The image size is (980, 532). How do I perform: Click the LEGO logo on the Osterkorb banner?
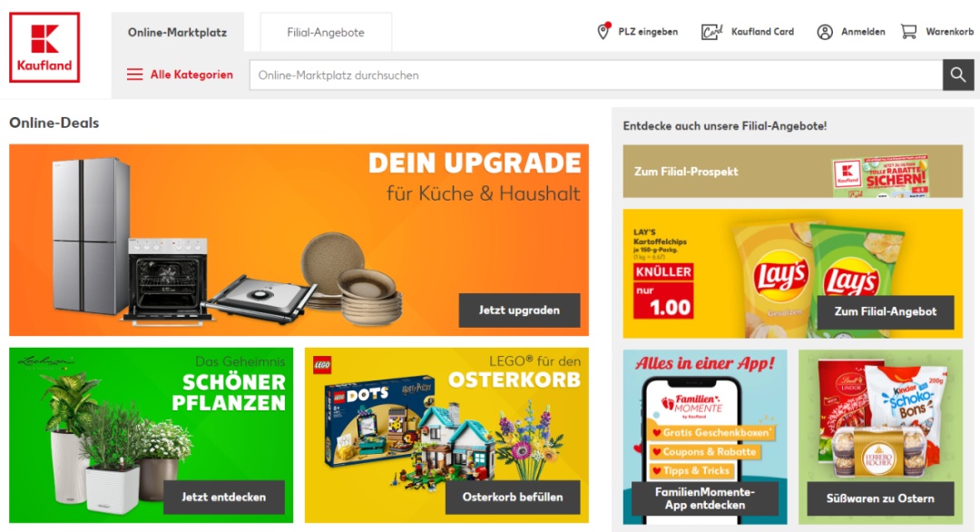(x=322, y=365)
